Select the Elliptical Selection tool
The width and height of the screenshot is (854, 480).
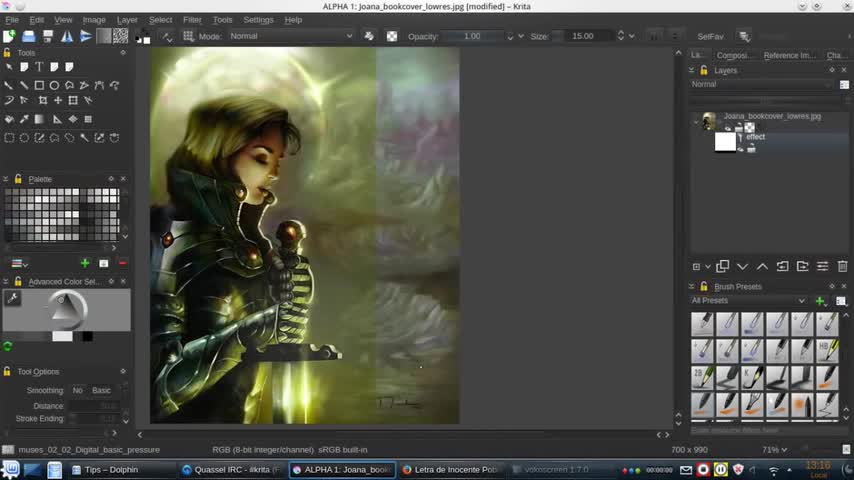point(24,138)
